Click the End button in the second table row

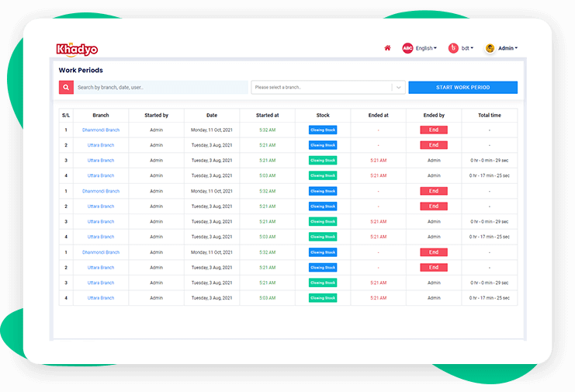[434, 145]
